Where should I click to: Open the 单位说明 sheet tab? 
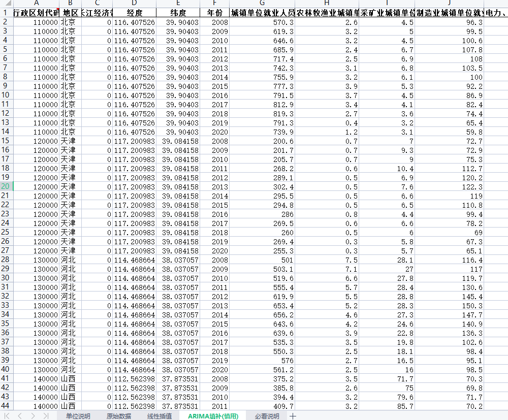(x=78, y=416)
